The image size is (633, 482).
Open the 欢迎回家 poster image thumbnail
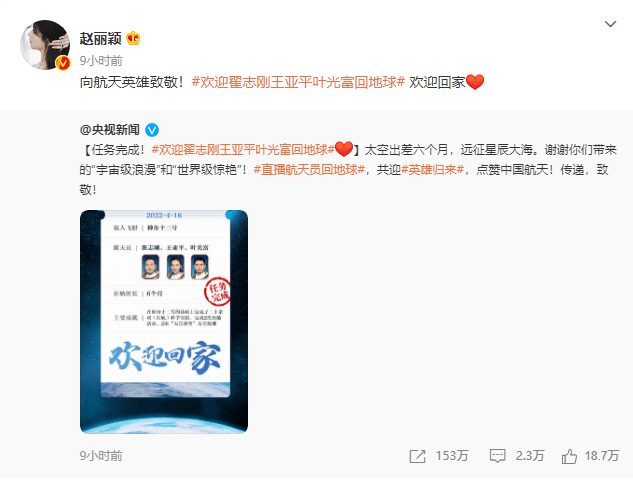coord(164,322)
